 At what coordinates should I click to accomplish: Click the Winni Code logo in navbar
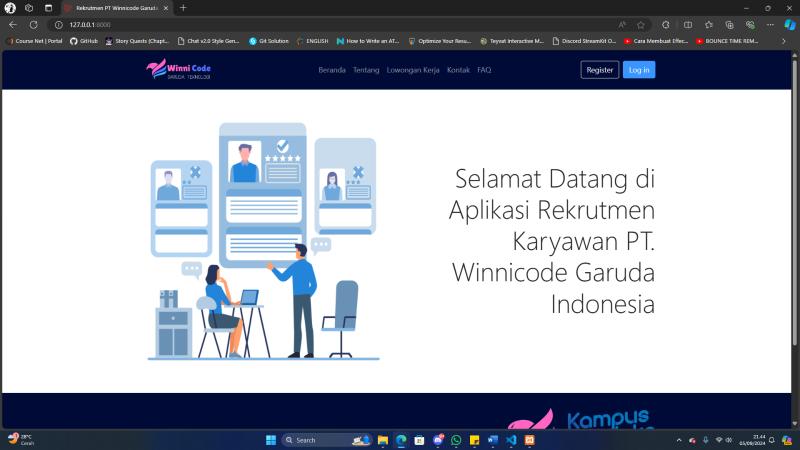tap(179, 70)
